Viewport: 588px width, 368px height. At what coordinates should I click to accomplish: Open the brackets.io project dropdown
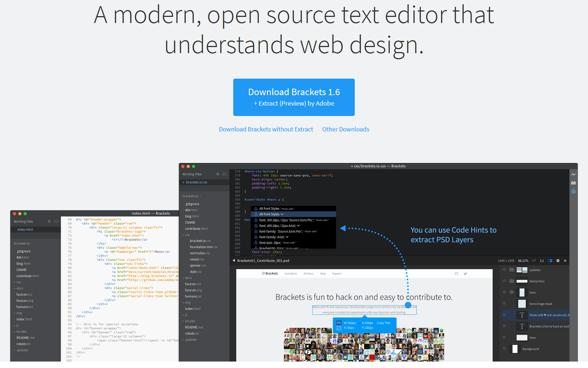pyautogui.click(x=191, y=196)
